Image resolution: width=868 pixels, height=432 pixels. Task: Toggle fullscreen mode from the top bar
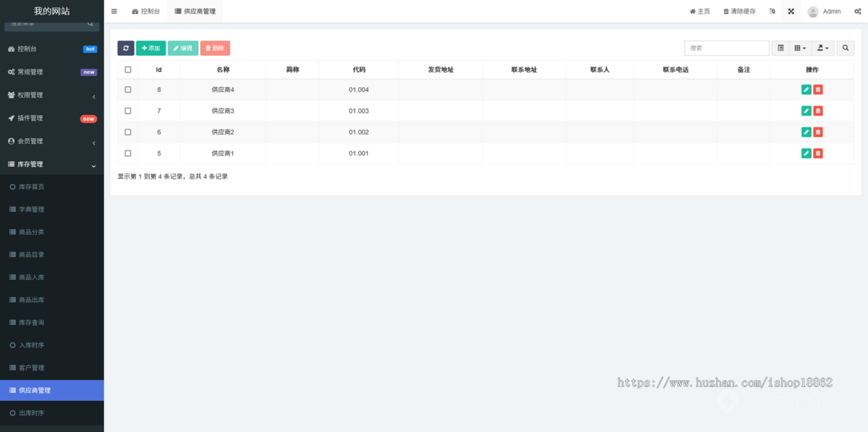pos(791,11)
